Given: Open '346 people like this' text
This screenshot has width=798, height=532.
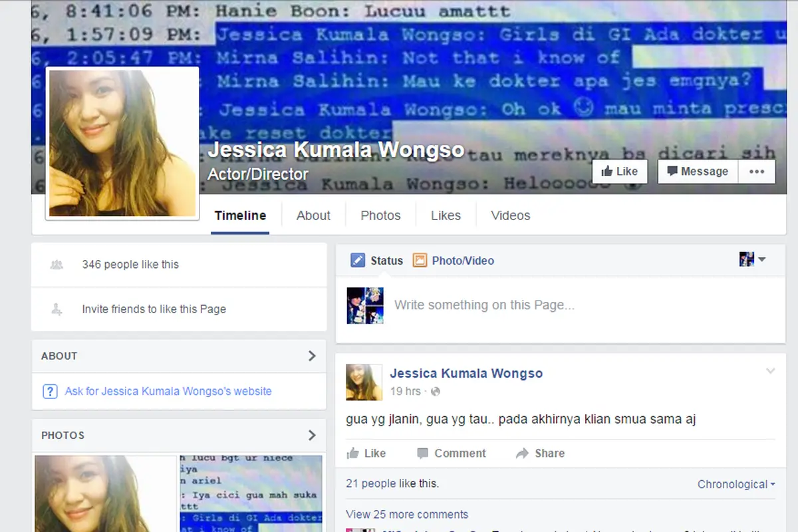Looking at the screenshot, I should coord(130,265).
